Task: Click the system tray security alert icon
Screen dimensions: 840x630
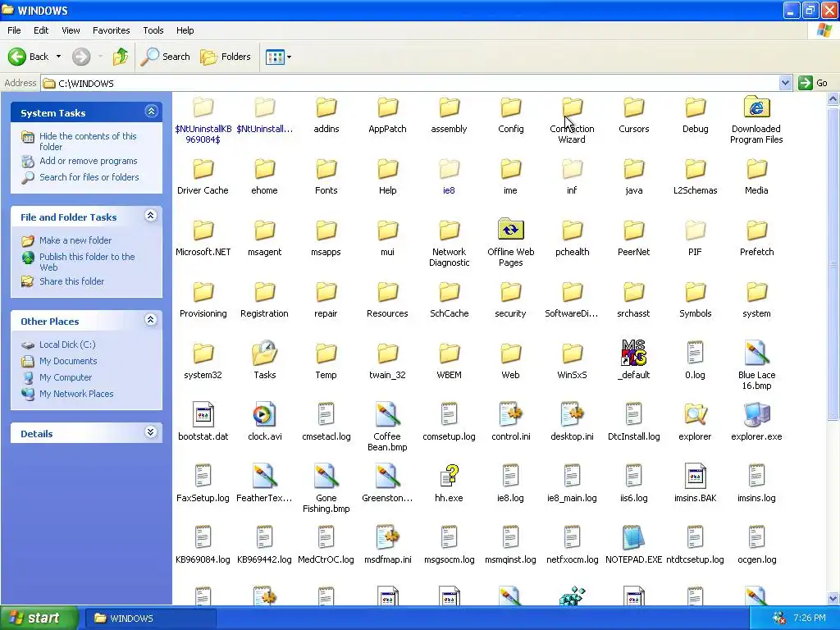Action: pos(779,619)
